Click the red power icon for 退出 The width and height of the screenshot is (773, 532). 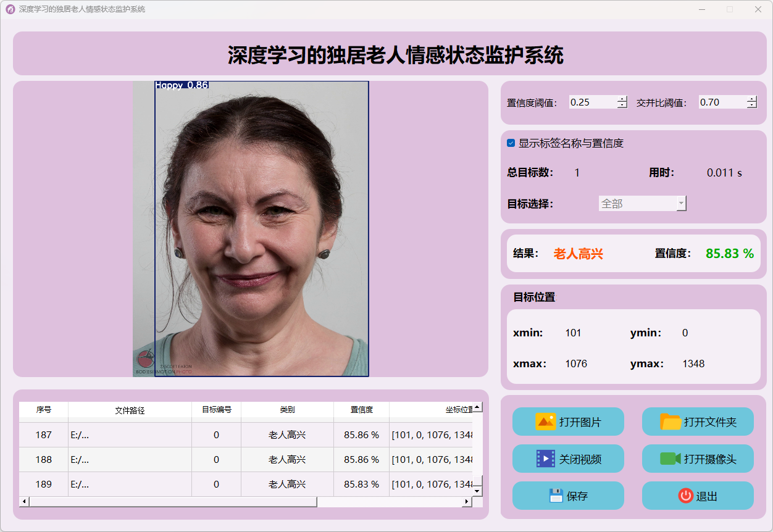[x=685, y=496]
